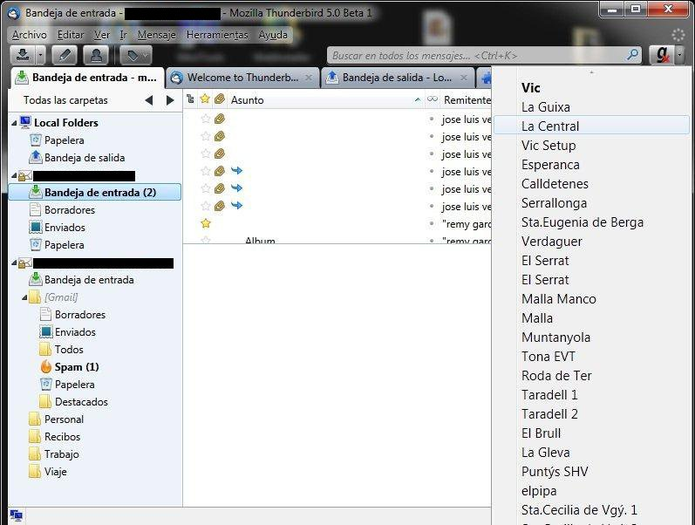The width and height of the screenshot is (695, 525).
Task: Sort by Asunto column
Action: coord(326,100)
